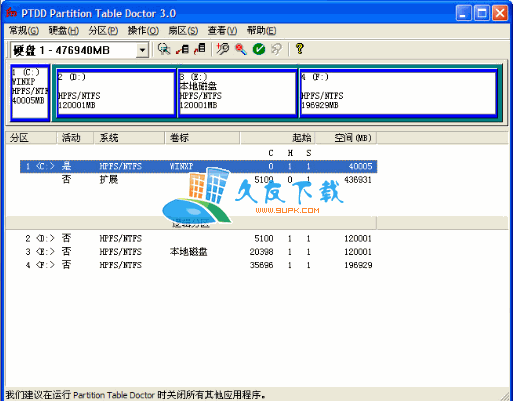Open the 硬盘(H) menu
The image size is (513, 401).
(63, 31)
